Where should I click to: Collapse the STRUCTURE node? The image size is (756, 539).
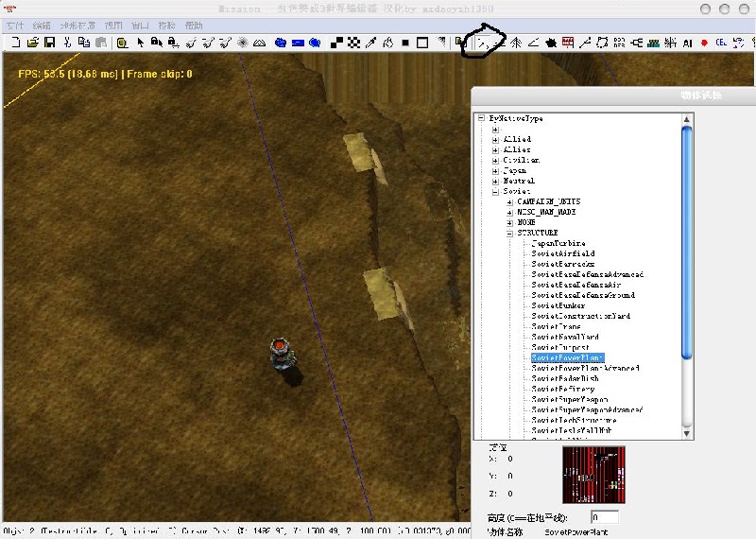pos(509,233)
